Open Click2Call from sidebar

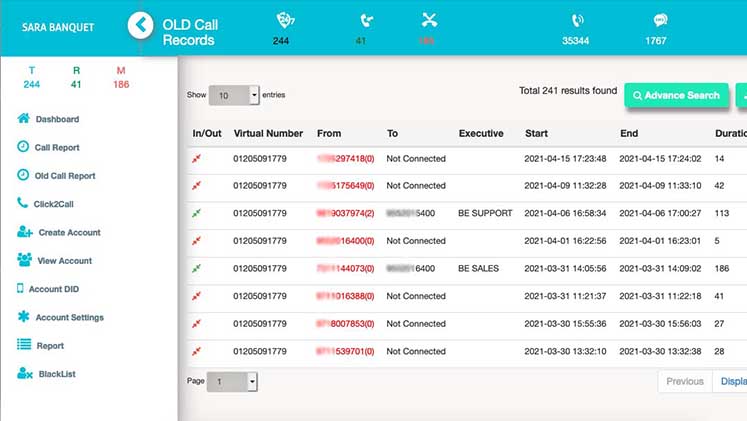coord(53,204)
